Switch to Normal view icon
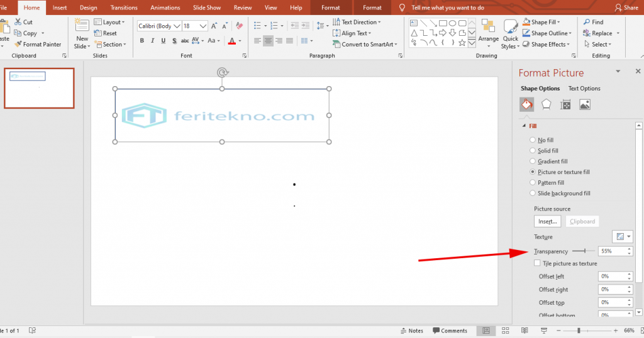Viewport: 644px width, 338px height. tap(486, 330)
